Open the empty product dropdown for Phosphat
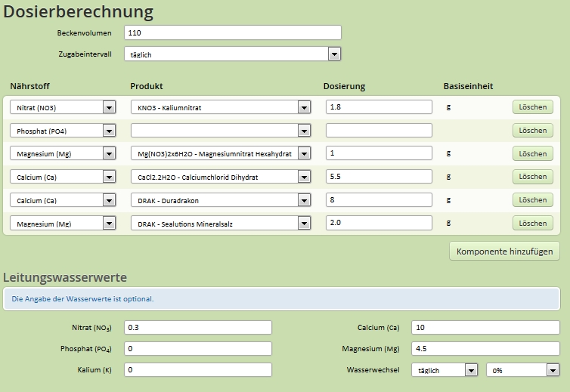 point(221,131)
